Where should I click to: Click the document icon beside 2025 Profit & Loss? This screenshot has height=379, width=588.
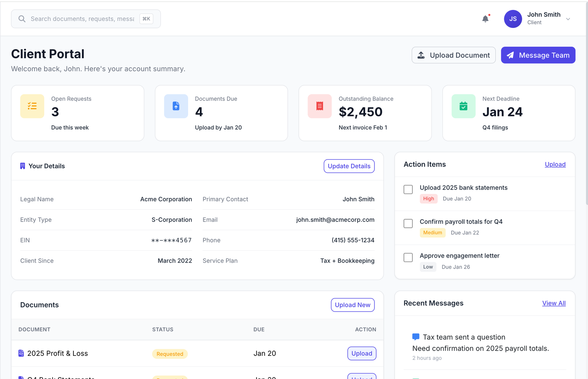tap(21, 353)
